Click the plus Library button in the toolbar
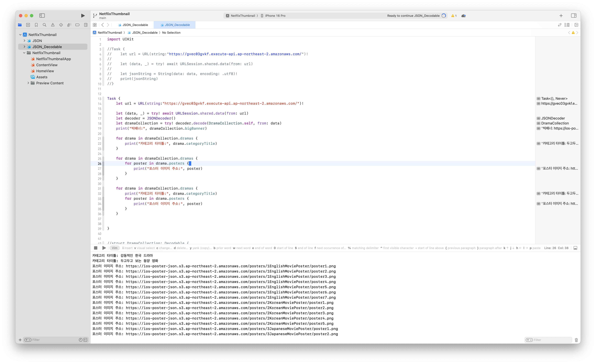 click(561, 16)
